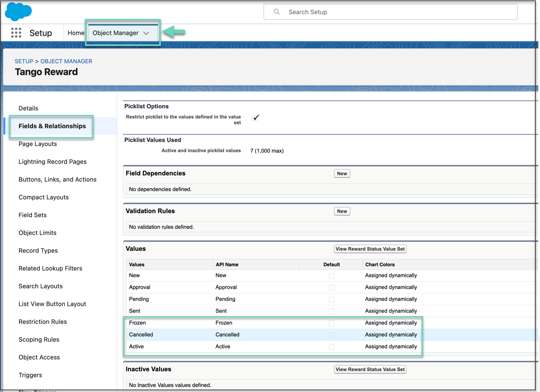Select Active in the Values column
The height and width of the screenshot is (392, 540).
tap(136, 347)
